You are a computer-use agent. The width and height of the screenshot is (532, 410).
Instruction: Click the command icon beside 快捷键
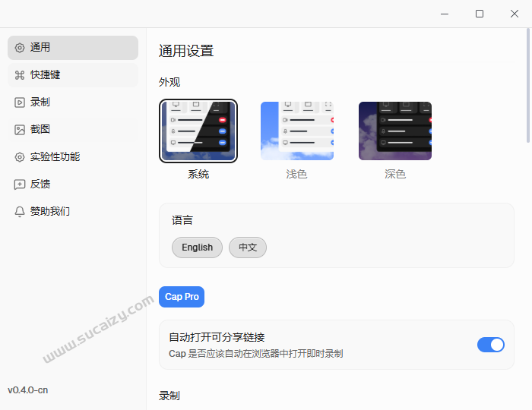click(x=20, y=75)
